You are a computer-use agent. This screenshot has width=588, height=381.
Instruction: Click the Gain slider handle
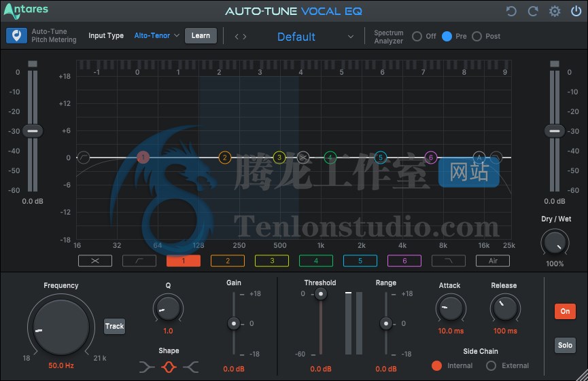coord(234,323)
